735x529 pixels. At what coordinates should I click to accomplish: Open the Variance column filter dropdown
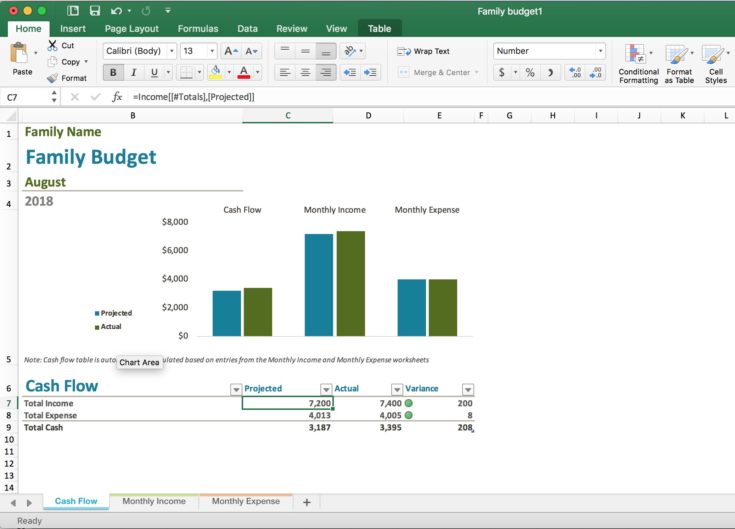pos(468,389)
